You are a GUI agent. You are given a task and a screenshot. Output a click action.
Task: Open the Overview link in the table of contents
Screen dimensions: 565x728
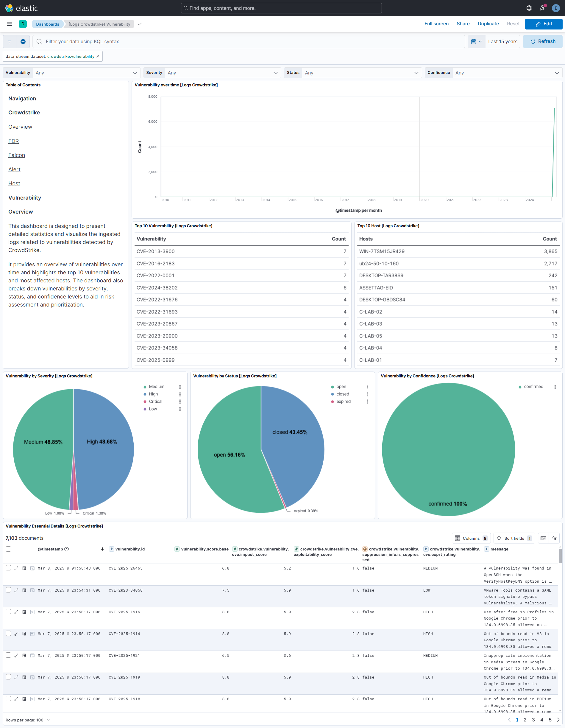[20, 127]
